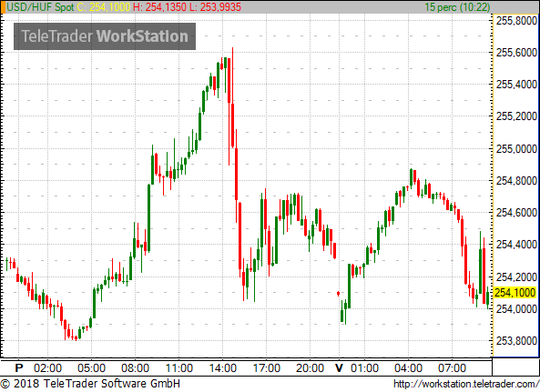Click the red dot candle near V marker
Image resolution: width=540 pixels, height=392 pixels.
338,293
